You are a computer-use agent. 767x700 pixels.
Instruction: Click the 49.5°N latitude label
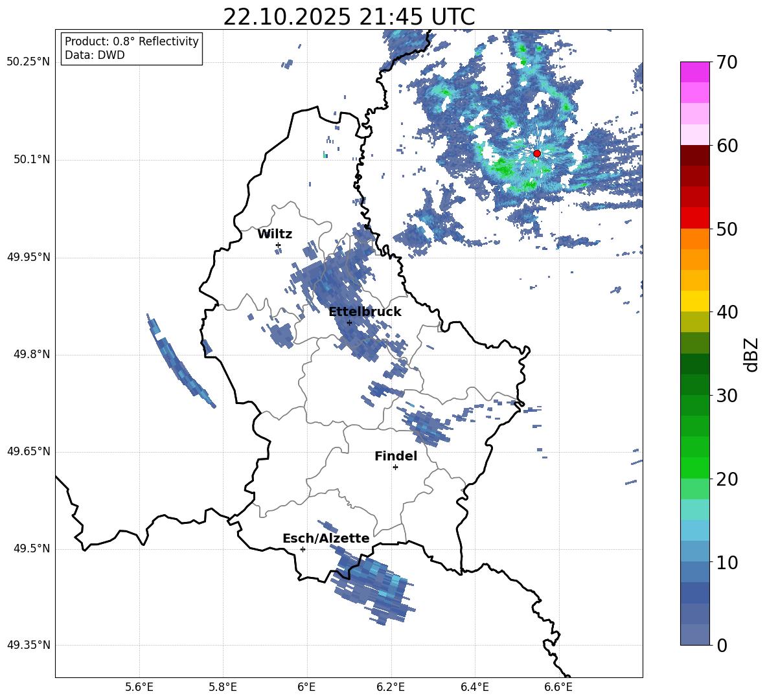[31, 548]
